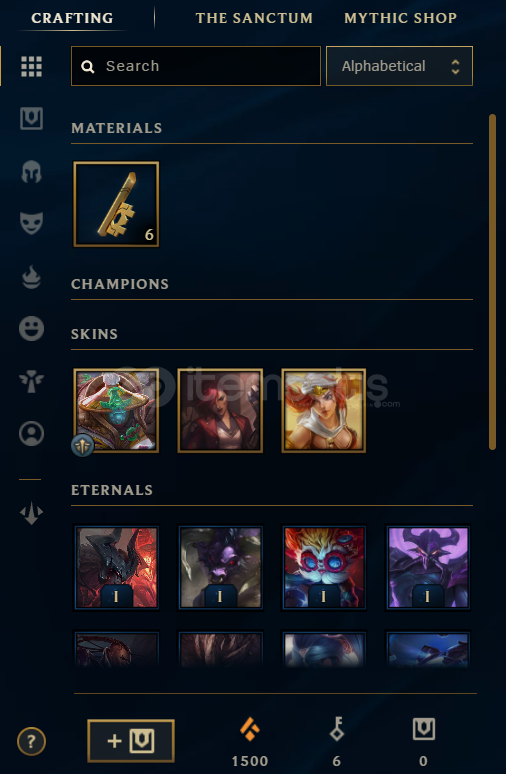
Task: Filter loot by champions helmet icon
Action: [31, 172]
